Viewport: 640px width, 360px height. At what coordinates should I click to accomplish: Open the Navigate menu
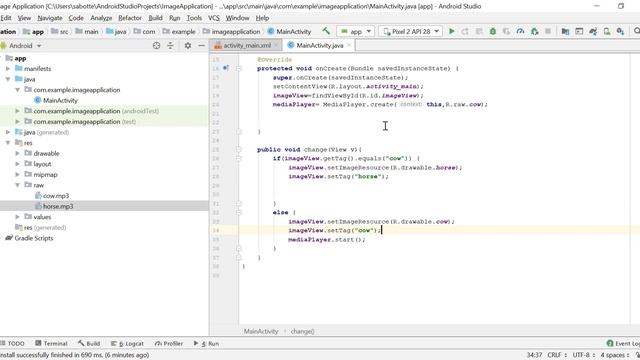click(x=50, y=18)
